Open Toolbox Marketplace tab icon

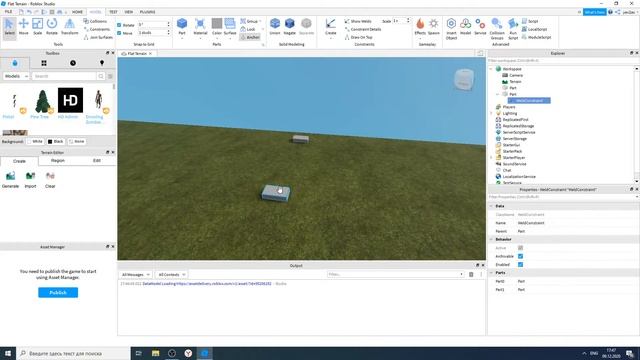[x=15, y=63]
